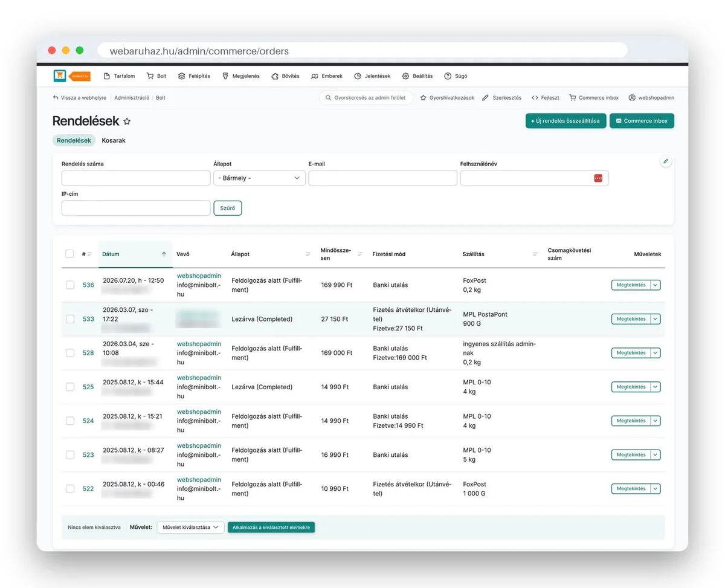Click the pencil edit icon on filter panel

click(666, 161)
